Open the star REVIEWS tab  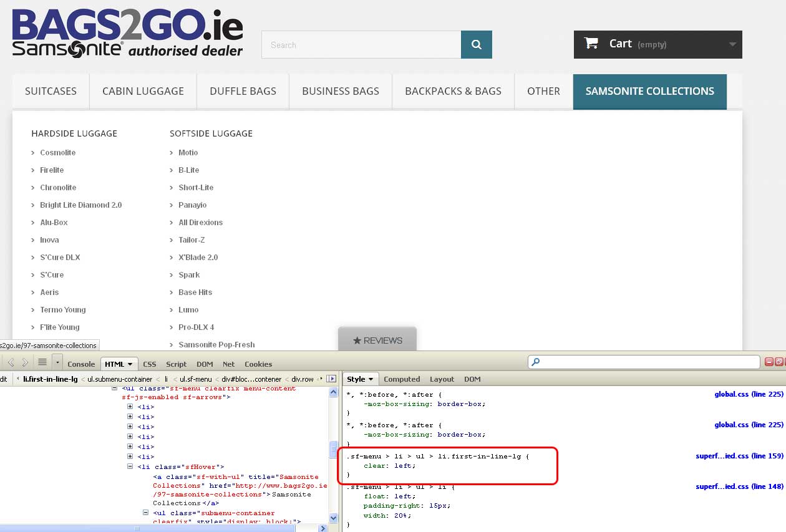click(377, 340)
